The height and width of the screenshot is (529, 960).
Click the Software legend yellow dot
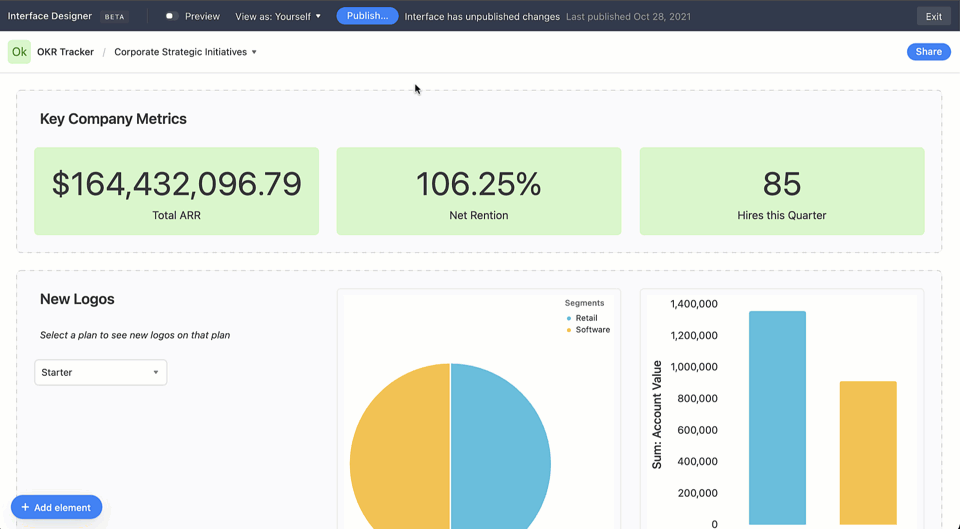coord(569,330)
